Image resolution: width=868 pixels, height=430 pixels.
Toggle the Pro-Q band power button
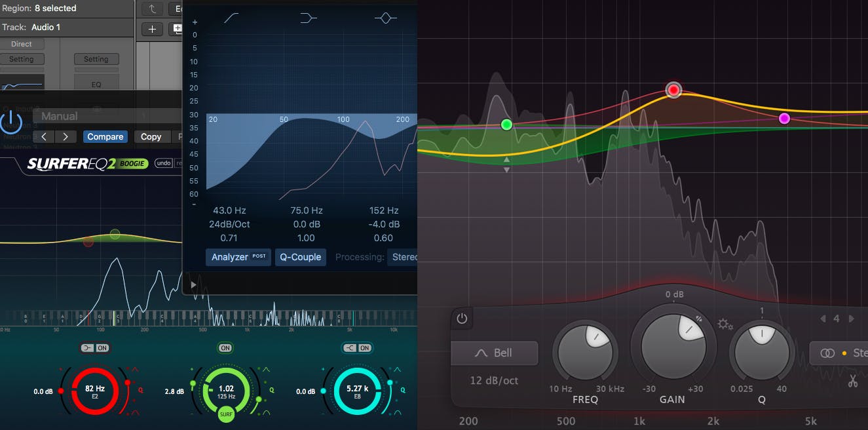pos(462,319)
